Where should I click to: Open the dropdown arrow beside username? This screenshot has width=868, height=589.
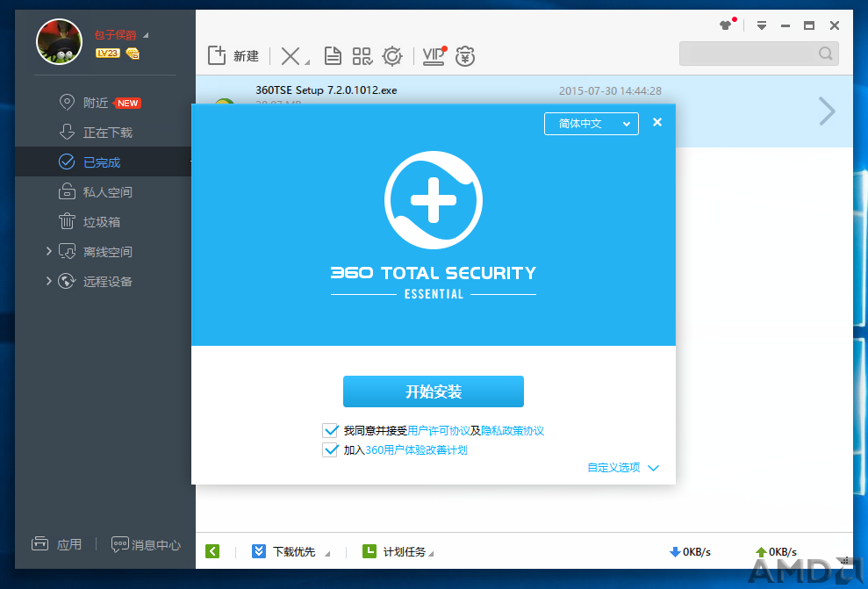(x=146, y=35)
